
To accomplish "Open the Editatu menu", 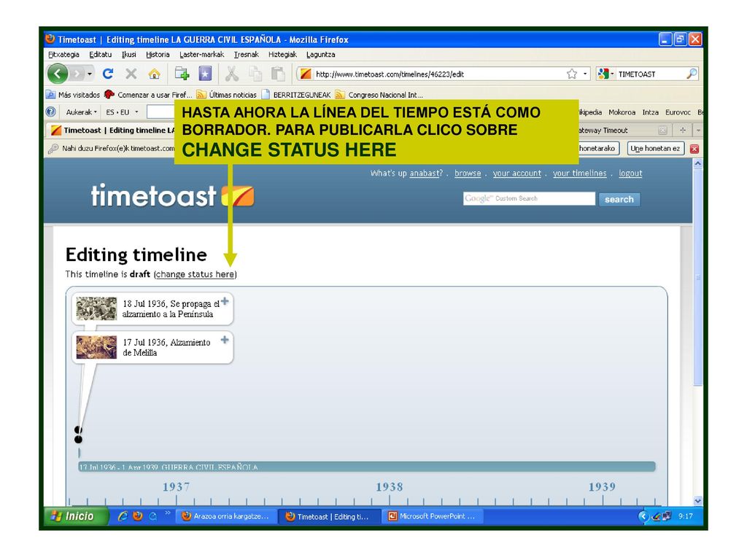I will [101, 54].
